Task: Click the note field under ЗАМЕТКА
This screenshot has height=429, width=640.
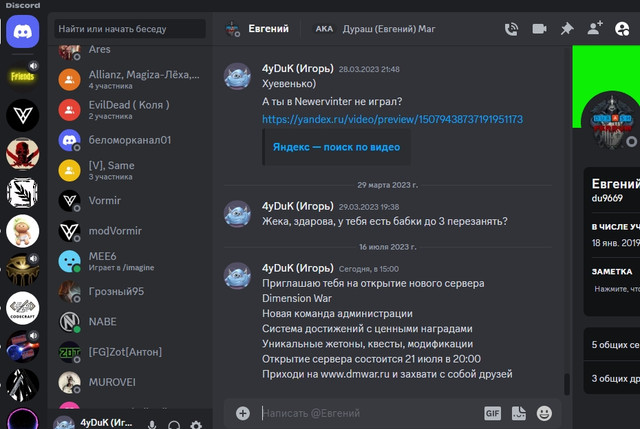Action: click(x=616, y=289)
